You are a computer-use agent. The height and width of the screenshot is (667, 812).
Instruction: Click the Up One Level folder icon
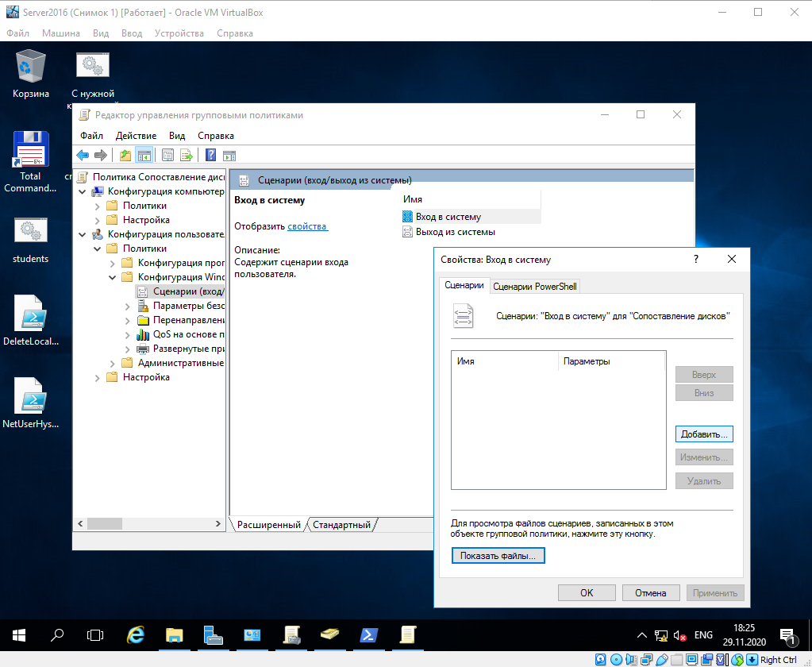click(125, 155)
